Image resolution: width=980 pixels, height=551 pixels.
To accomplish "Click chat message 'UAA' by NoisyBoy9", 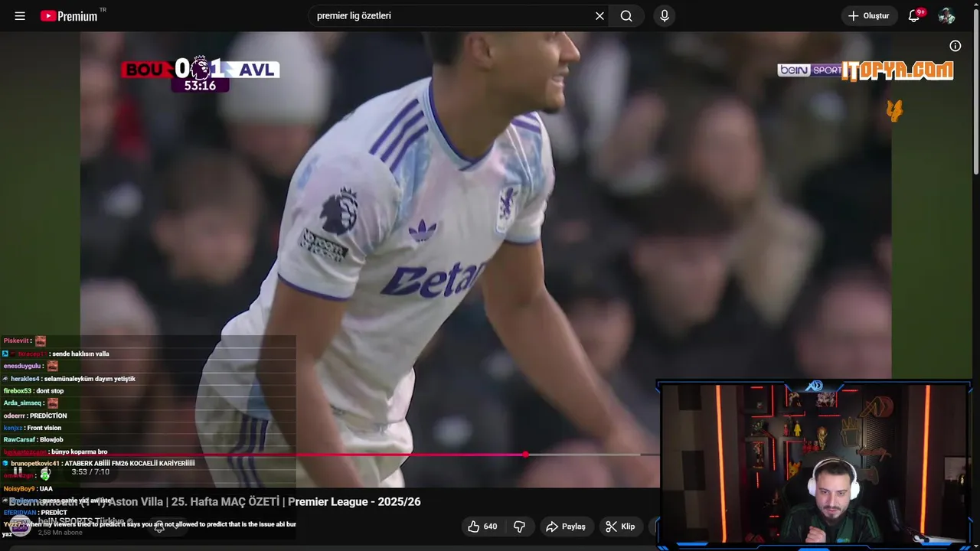I will [46, 489].
